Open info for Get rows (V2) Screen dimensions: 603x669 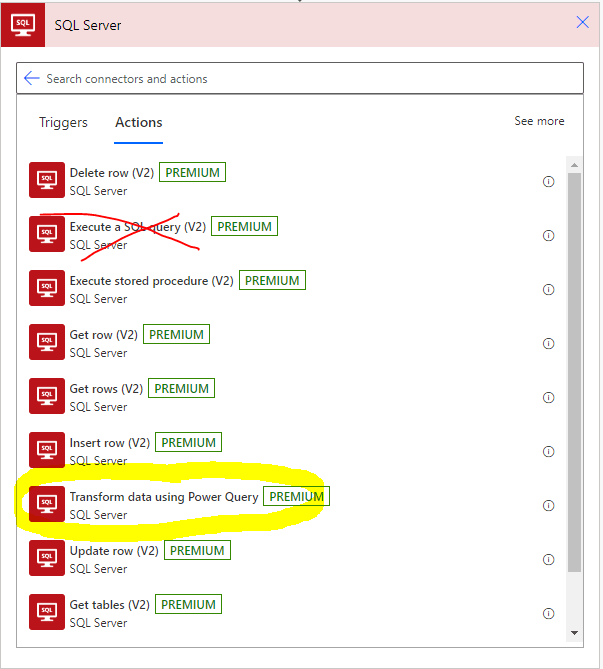pyautogui.click(x=548, y=398)
